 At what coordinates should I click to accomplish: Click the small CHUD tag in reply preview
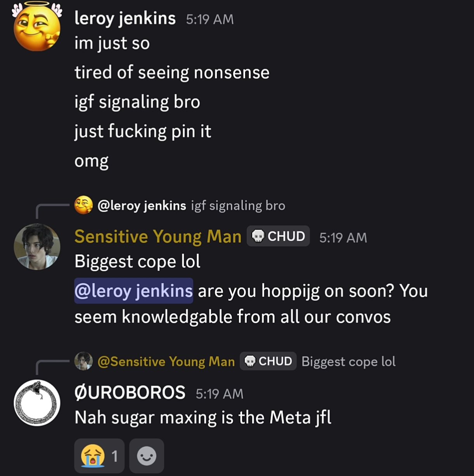click(268, 361)
